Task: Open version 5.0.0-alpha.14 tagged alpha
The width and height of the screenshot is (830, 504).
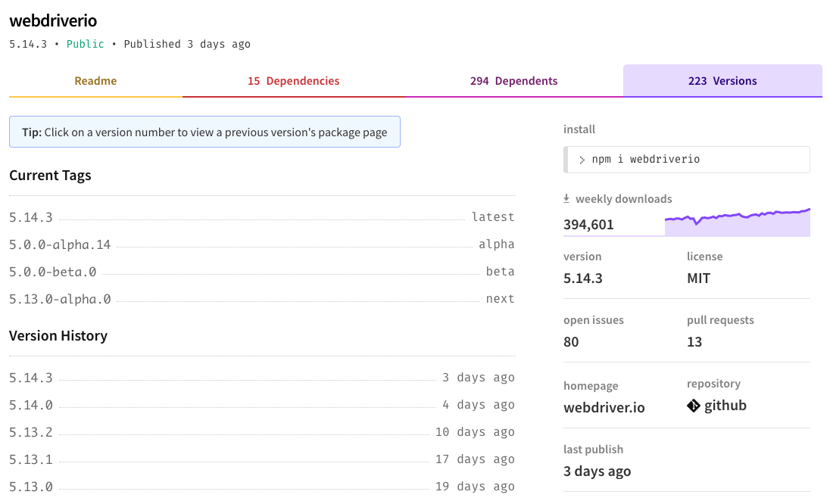Action: pos(60,244)
